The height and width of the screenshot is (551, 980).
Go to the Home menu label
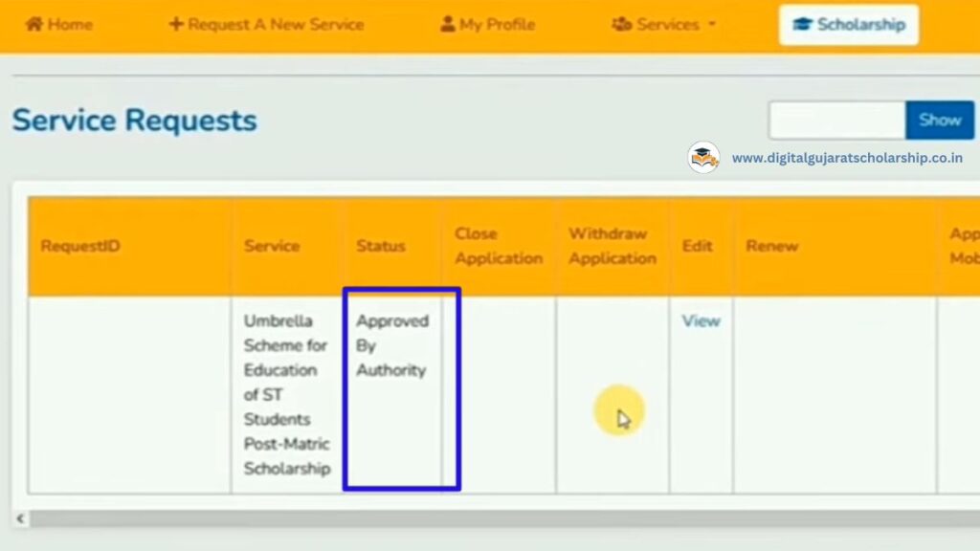pyautogui.click(x=70, y=25)
